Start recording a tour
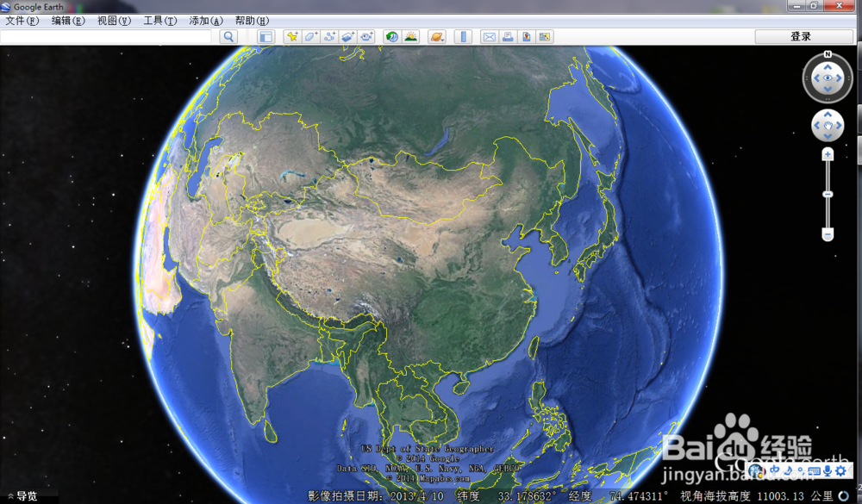 pyautogui.click(x=366, y=37)
